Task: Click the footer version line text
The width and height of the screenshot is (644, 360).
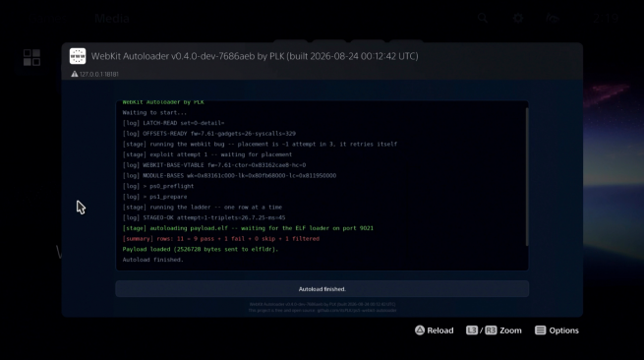Action: tap(322, 305)
